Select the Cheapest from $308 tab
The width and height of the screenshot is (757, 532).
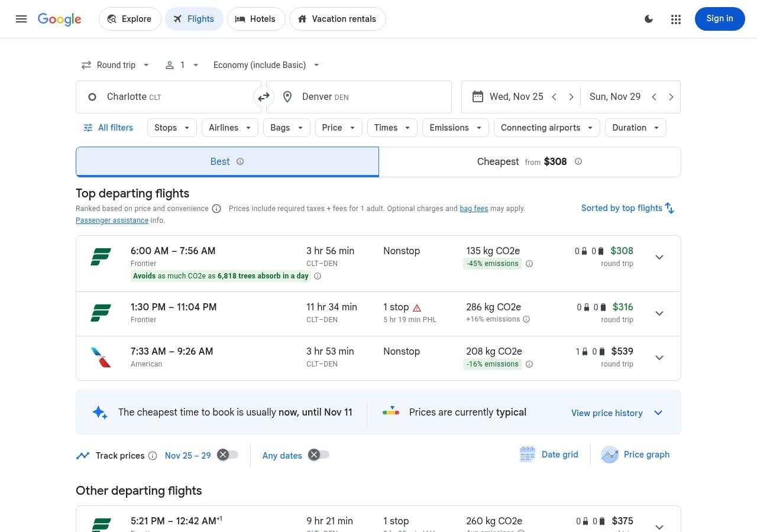pos(530,161)
